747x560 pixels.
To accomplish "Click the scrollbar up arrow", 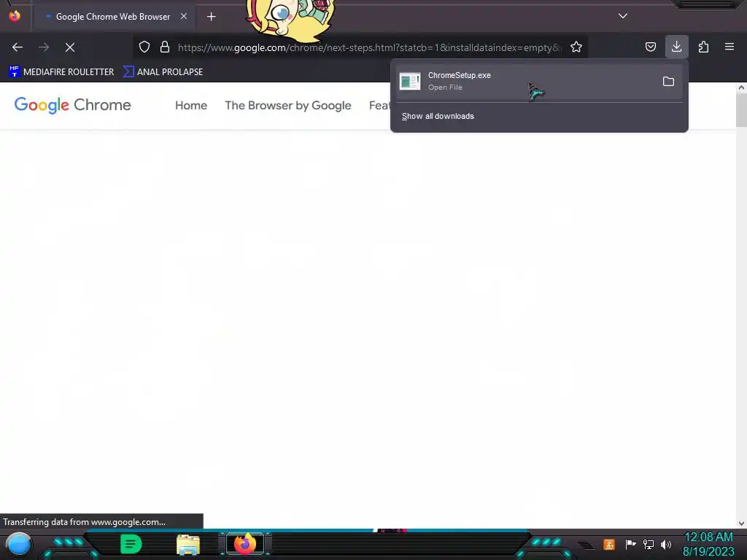I will click(741, 87).
